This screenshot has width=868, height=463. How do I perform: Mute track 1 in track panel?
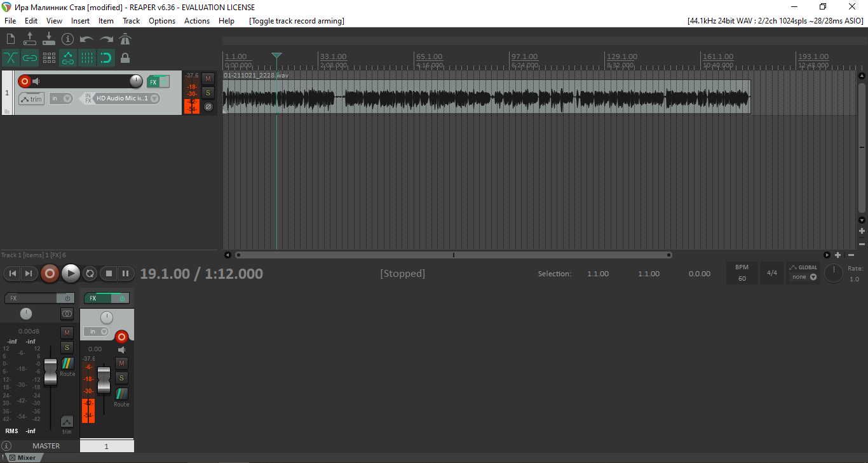(x=208, y=79)
